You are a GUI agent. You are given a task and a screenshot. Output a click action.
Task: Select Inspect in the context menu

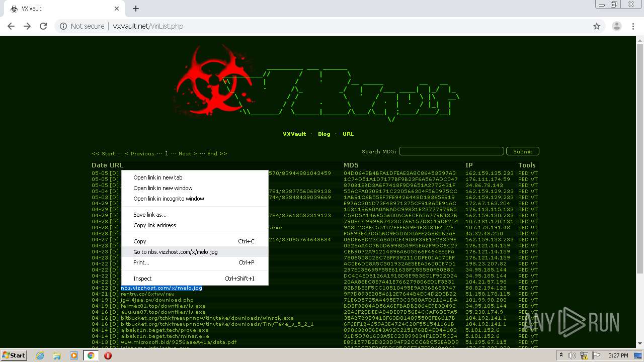(195, 279)
